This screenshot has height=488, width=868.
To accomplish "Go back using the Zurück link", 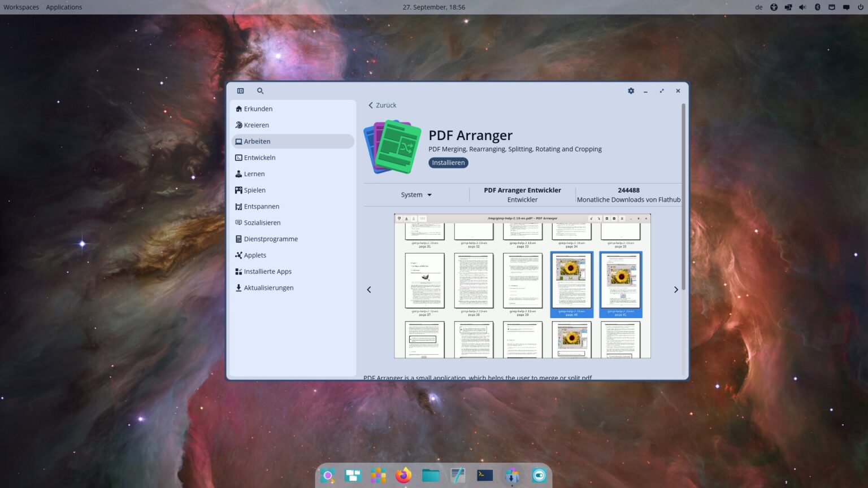I will (x=382, y=105).
